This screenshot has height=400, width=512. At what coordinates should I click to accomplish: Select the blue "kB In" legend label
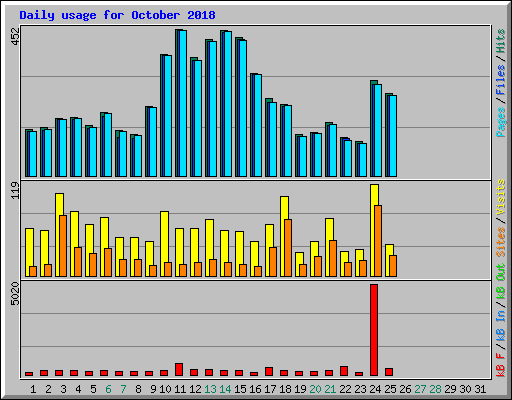tap(501, 325)
